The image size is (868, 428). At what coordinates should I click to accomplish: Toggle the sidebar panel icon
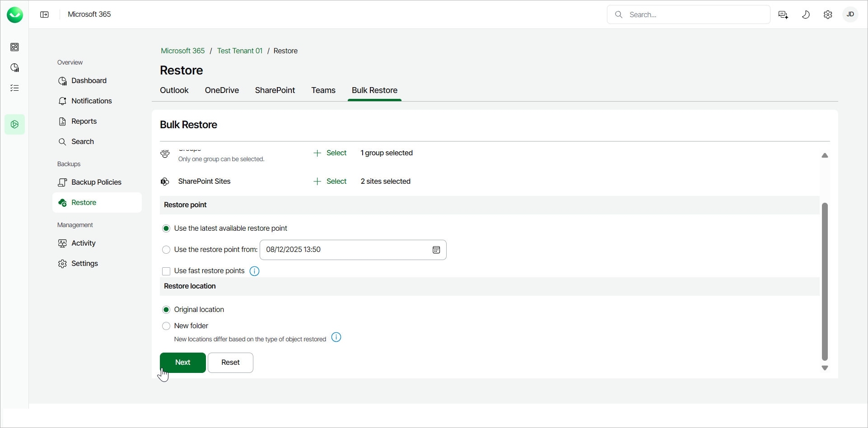[44, 14]
